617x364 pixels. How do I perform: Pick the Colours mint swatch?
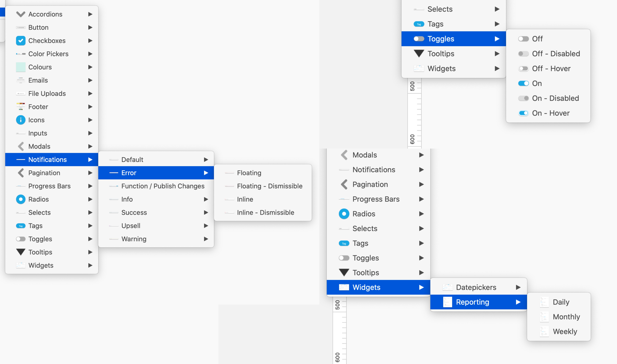(21, 67)
